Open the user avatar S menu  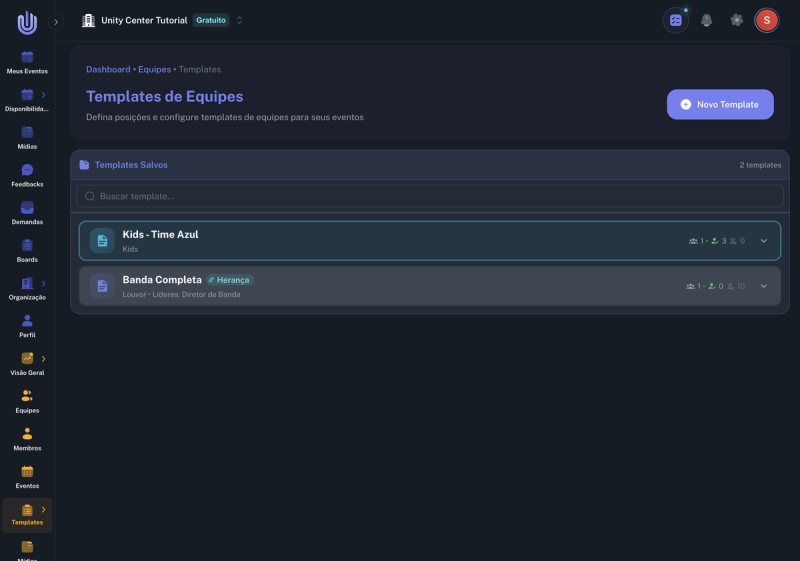tap(766, 20)
